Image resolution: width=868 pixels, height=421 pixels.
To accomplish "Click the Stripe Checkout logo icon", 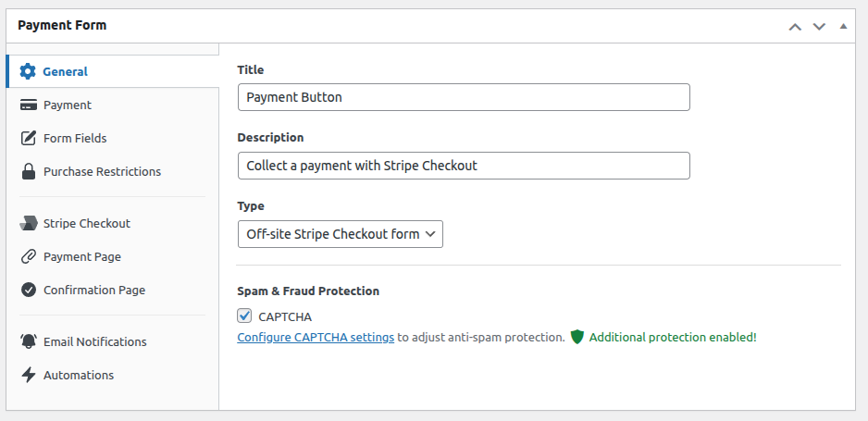I will 29,224.
